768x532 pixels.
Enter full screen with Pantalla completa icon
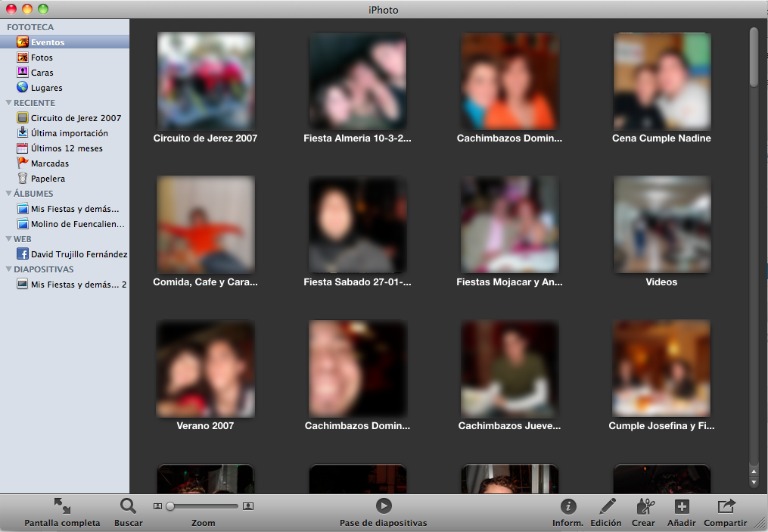[62, 506]
